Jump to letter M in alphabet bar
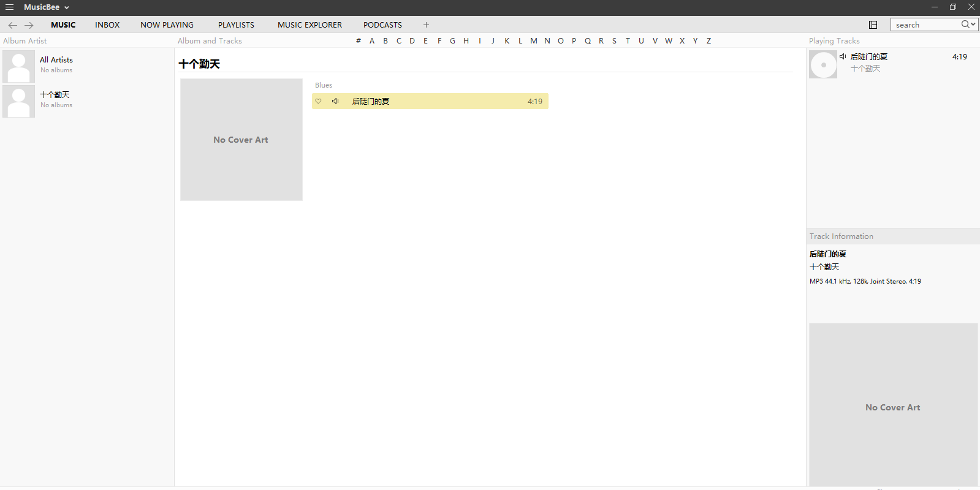Image resolution: width=980 pixels, height=490 pixels. coord(534,41)
